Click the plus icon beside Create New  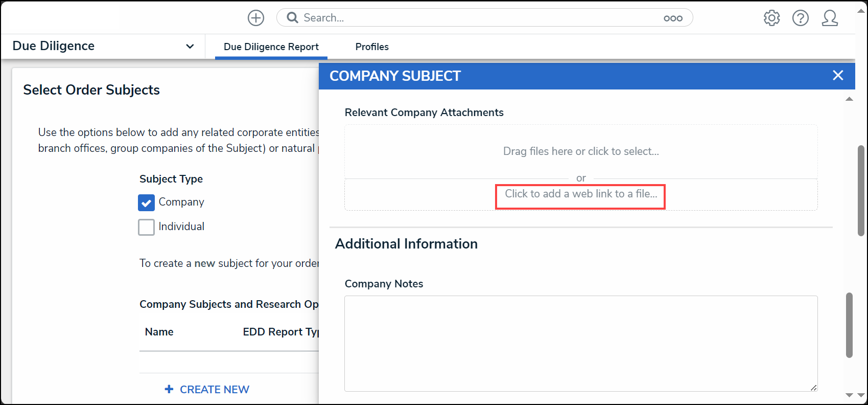pos(169,389)
